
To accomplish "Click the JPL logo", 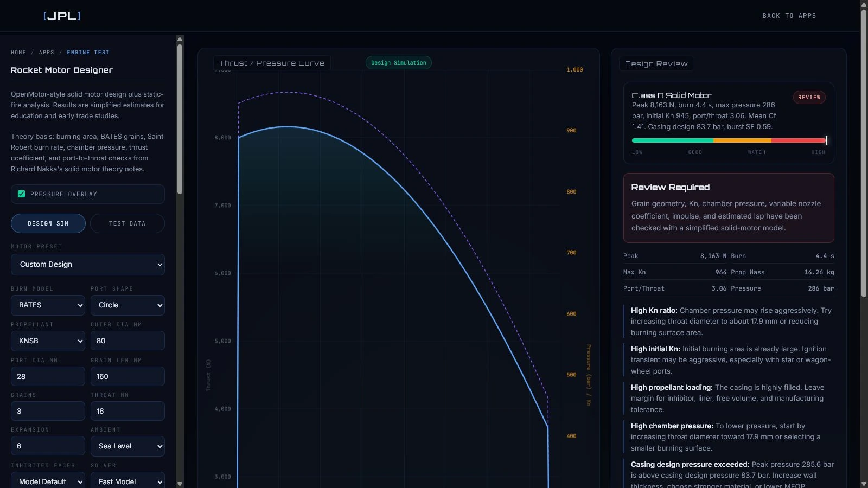I will (62, 16).
